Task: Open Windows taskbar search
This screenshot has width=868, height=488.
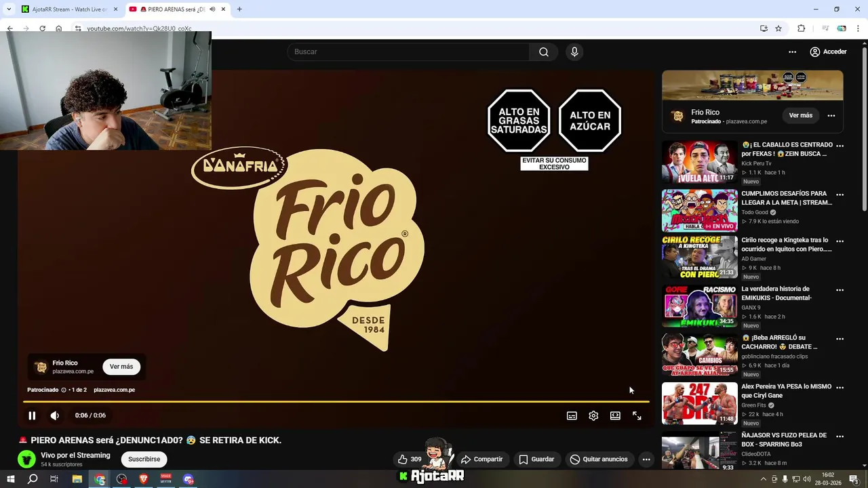Action: coord(33,479)
